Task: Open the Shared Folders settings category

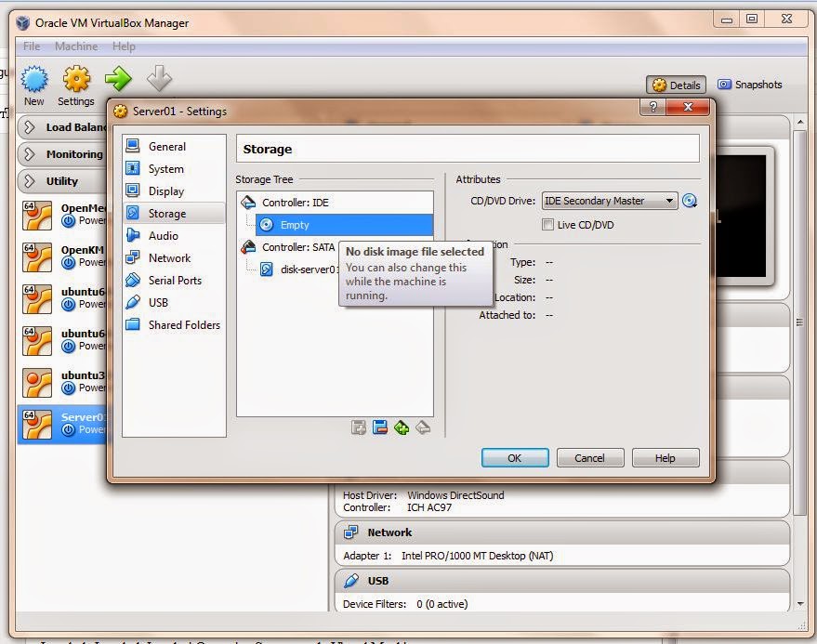Action: pos(174,324)
